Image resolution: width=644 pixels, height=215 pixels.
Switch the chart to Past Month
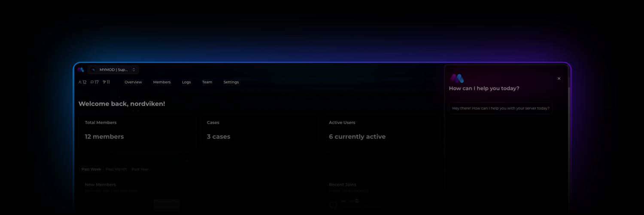coord(116,169)
